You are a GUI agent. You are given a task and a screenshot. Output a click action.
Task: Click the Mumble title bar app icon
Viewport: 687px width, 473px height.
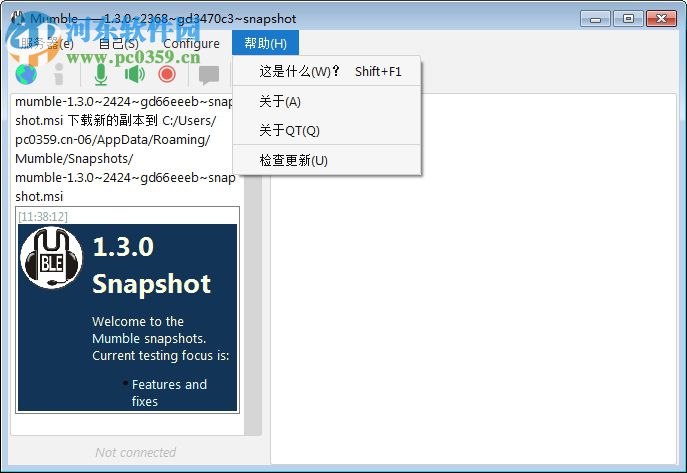[x=18, y=19]
